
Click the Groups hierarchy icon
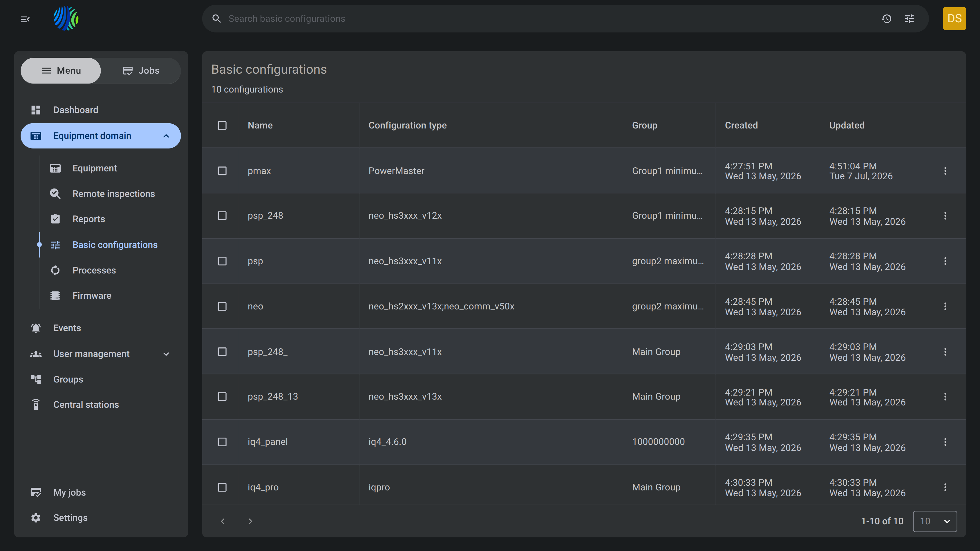36,379
